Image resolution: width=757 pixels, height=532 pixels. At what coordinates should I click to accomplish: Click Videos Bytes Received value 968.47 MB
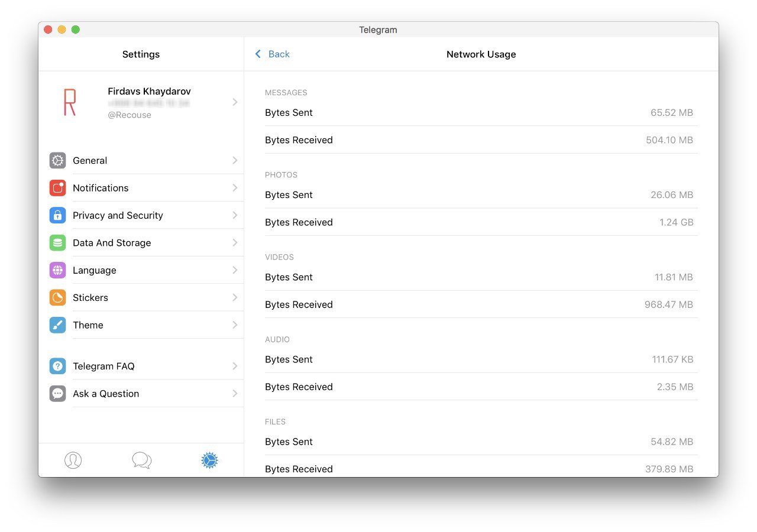coord(669,304)
